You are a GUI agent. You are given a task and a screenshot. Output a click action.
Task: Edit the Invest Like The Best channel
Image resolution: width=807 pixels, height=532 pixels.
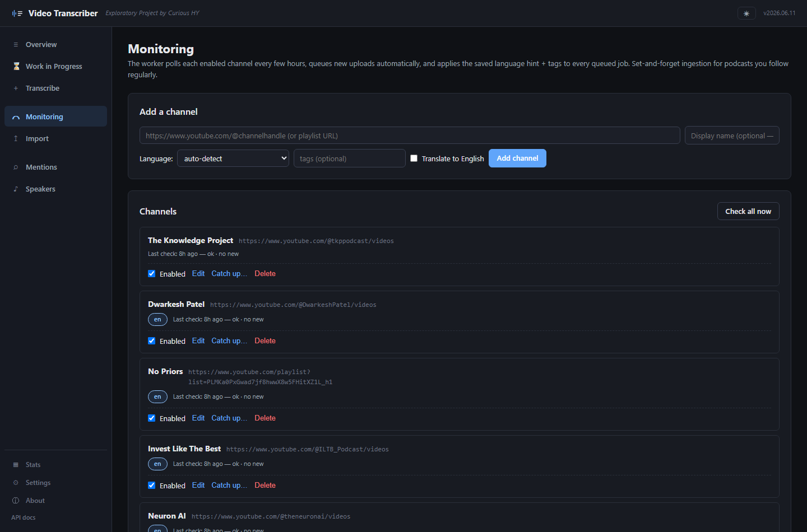(x=198, y=486)
